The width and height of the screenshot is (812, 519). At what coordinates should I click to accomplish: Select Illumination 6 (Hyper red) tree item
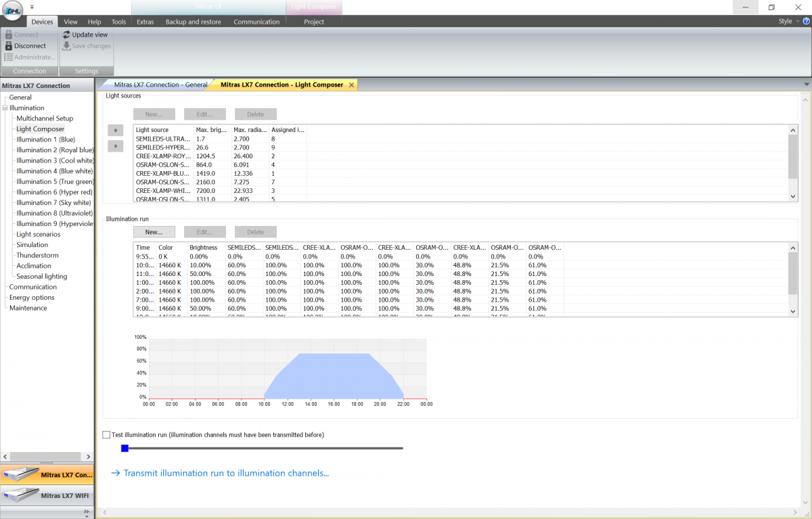tap(54, 192)
